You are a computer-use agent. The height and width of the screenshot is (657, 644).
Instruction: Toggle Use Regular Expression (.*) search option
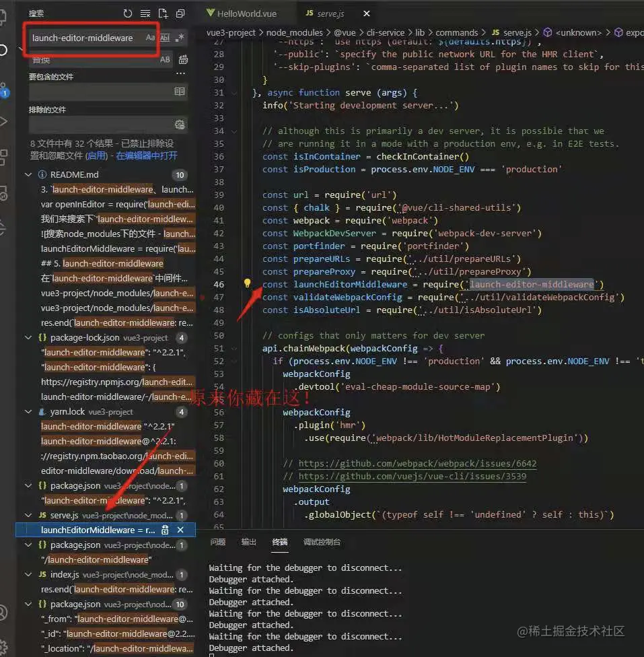tap(180, 38)
